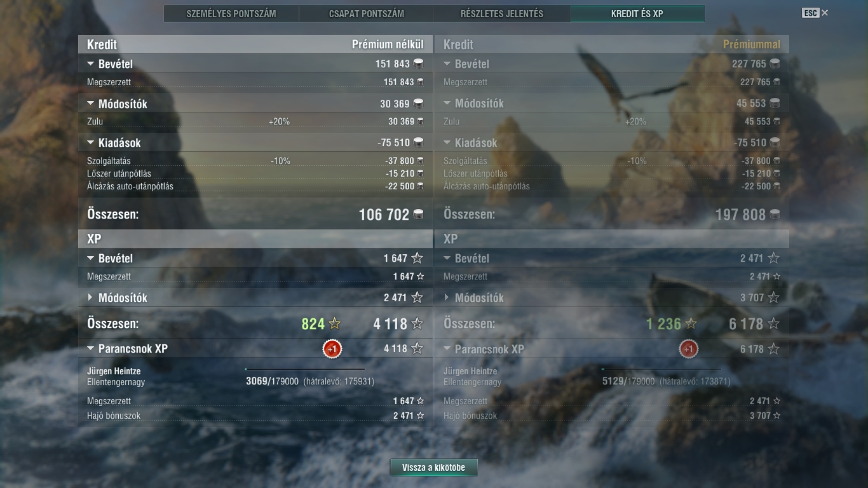
Task: Click Jürgen Heintze commander XP progress bar
Action: [x=305, y=369]
